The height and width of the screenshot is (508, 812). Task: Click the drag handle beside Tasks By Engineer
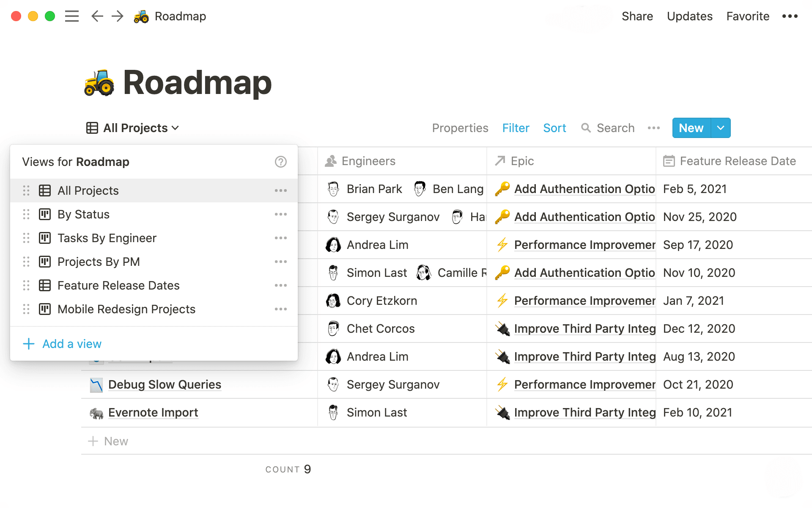(26, 238)
